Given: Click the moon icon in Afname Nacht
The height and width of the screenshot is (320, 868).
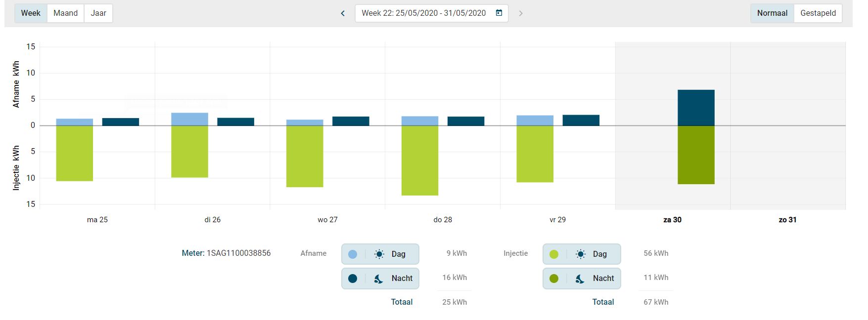Looking at the screenshot, I should pyautogui.click(x=379, y=279).
